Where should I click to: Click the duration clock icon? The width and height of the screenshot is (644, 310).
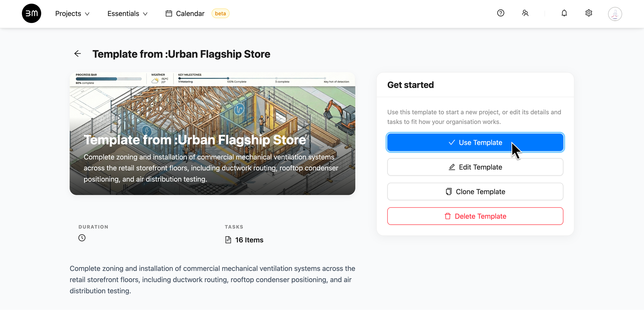tap(82, 238)
